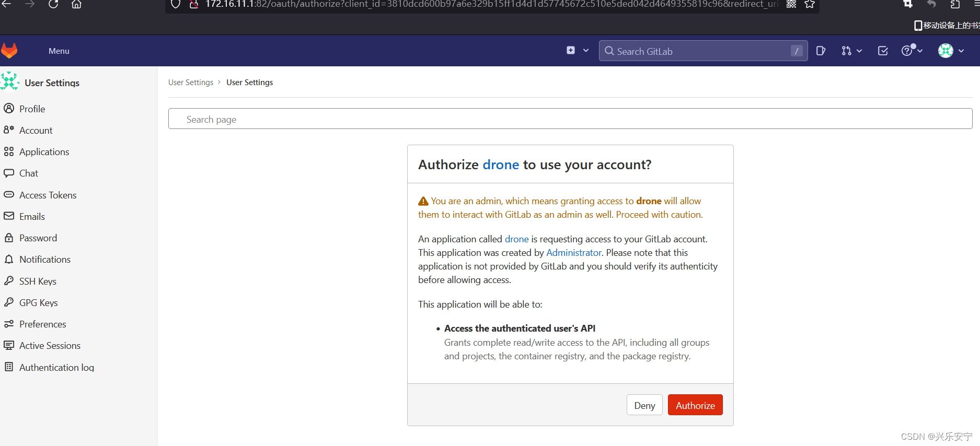Click the drone link in heading

click(x=501, y=165)
